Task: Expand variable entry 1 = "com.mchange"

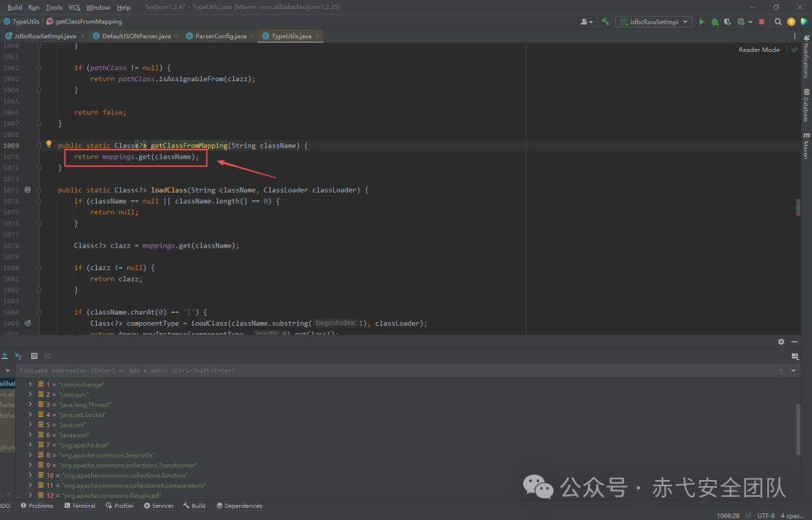Action: tap(31, 384)
